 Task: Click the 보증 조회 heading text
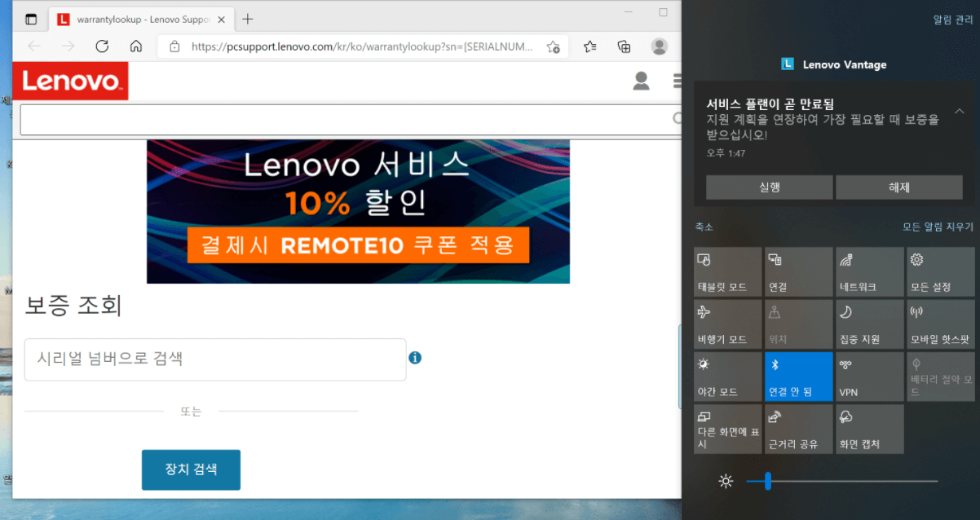point(73,306)
